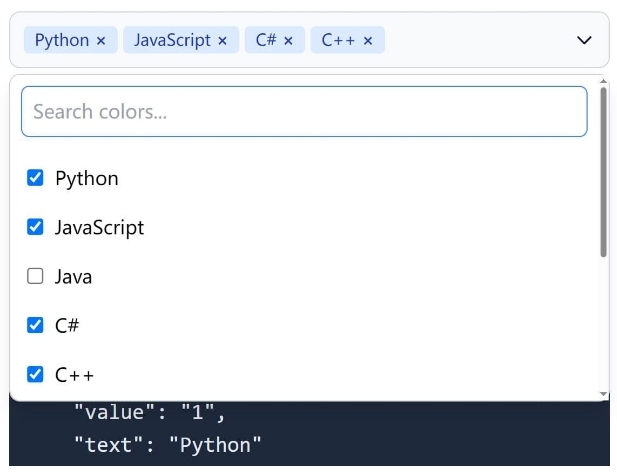Focus the 'Search colors...' input field
617x476 pixels.
[303, 111]
